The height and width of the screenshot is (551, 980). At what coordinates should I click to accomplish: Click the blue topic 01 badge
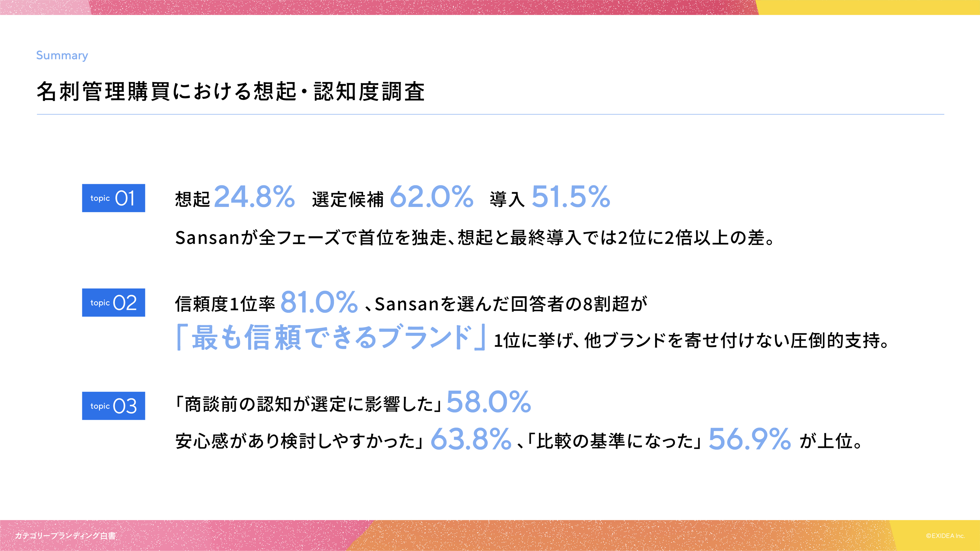click(x=113, y=198)
